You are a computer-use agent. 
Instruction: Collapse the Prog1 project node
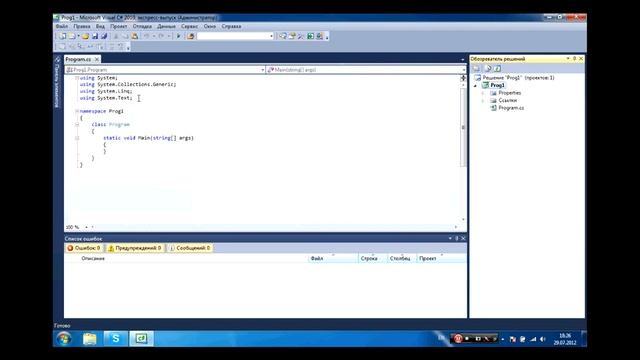coord(476,85)
